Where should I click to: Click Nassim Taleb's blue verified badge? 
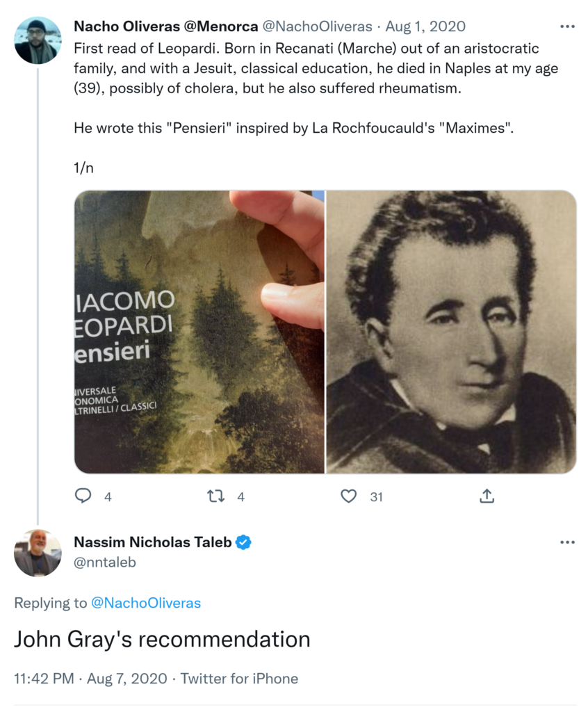click(x=243, y=542)
